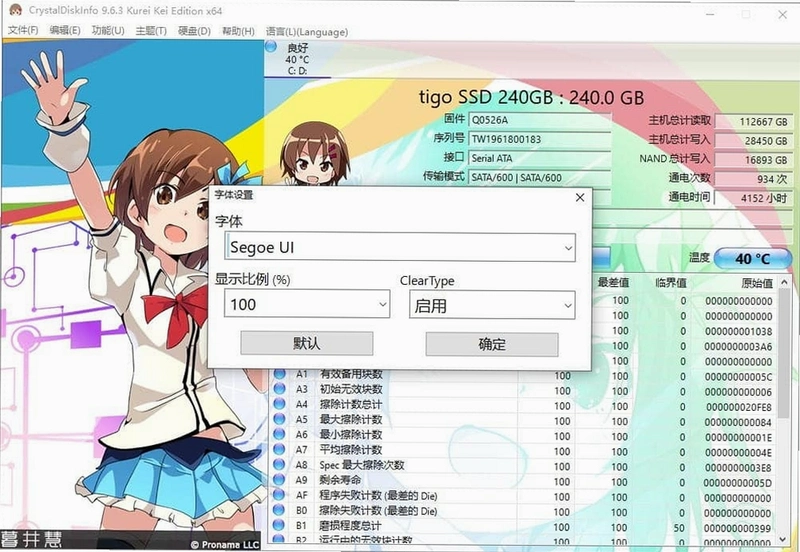Click the 接口 field showing Serial ATA
Image resolution: width=800 pixels, height=552 pixels.
[x=539, y=158]
